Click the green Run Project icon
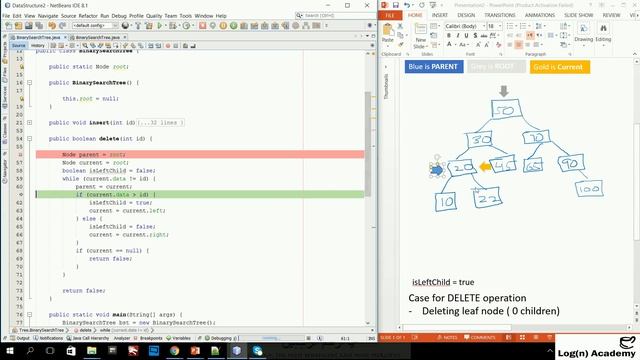This screenshot has width=640, height=360. point(160,26)
